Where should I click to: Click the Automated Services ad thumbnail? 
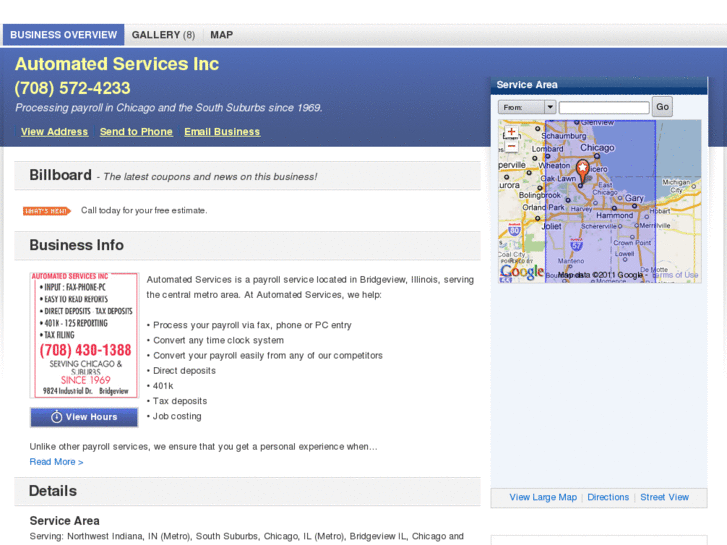(x=84, y=335)
